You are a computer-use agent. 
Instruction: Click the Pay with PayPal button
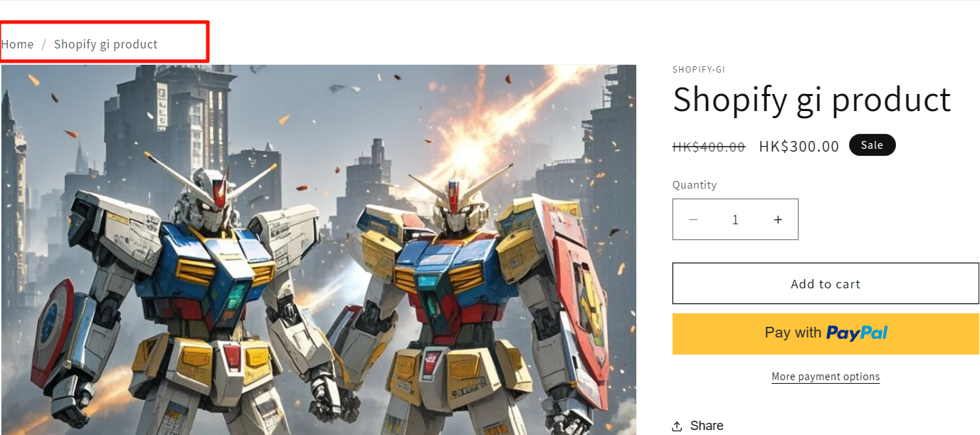click(826, 334)
